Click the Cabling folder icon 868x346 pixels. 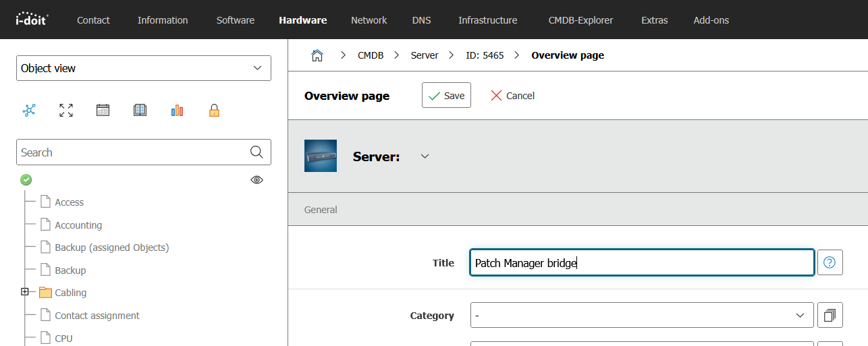point(45,293)
